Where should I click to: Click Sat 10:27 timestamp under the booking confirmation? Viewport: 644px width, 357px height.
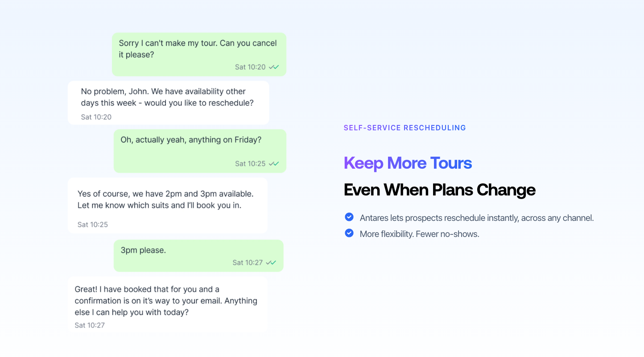90,325
